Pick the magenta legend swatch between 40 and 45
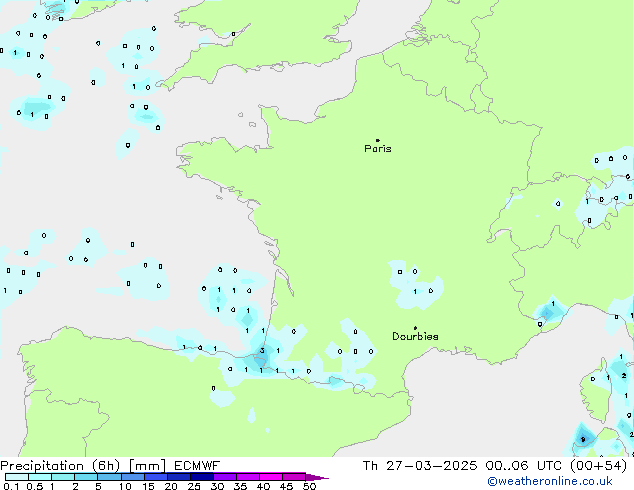The image size is (634, 490). 271,477
